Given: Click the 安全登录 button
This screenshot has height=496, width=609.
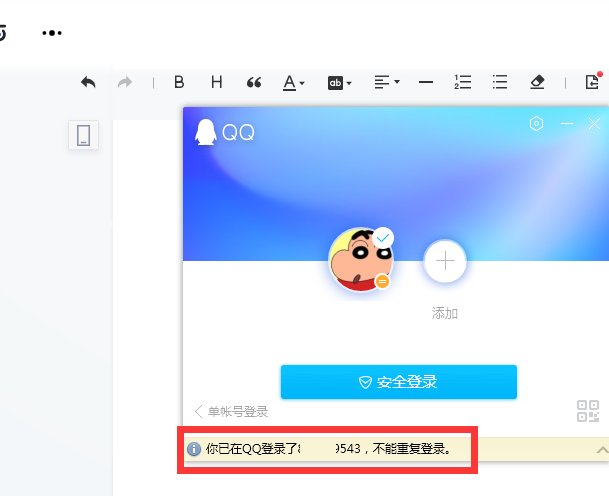Looking at the screenshot, I should [399, 382].
